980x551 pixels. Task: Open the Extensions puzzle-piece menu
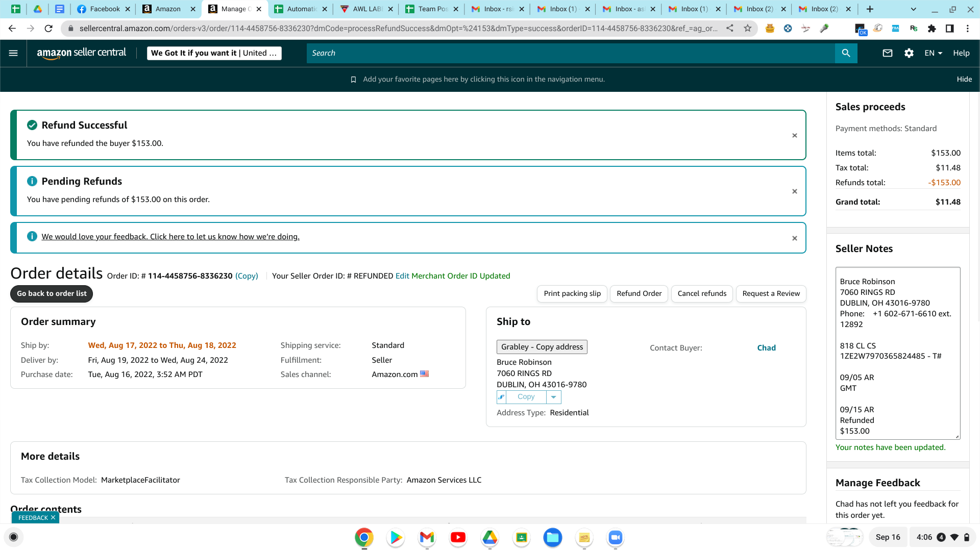(932, 29)
